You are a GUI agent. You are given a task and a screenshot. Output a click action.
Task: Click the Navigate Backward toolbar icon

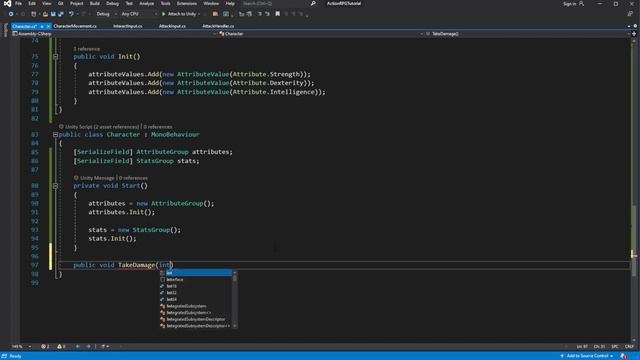[11, 14]
